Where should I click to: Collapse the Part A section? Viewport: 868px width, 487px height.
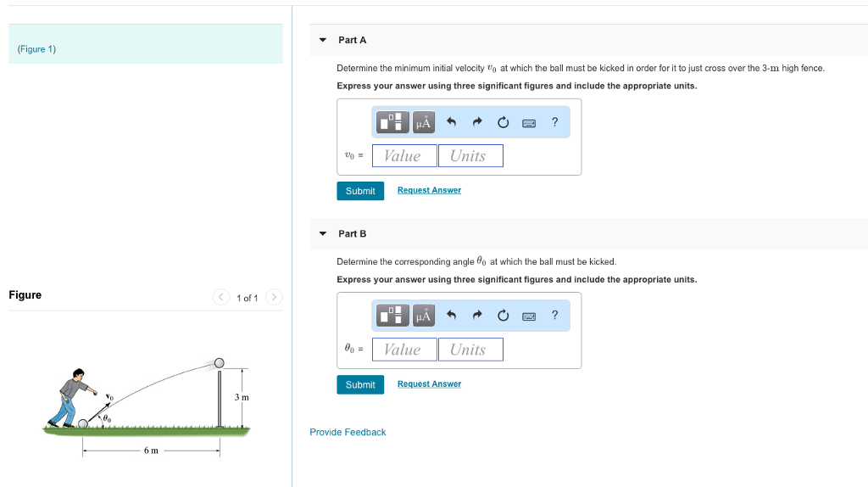pos(323,40)
